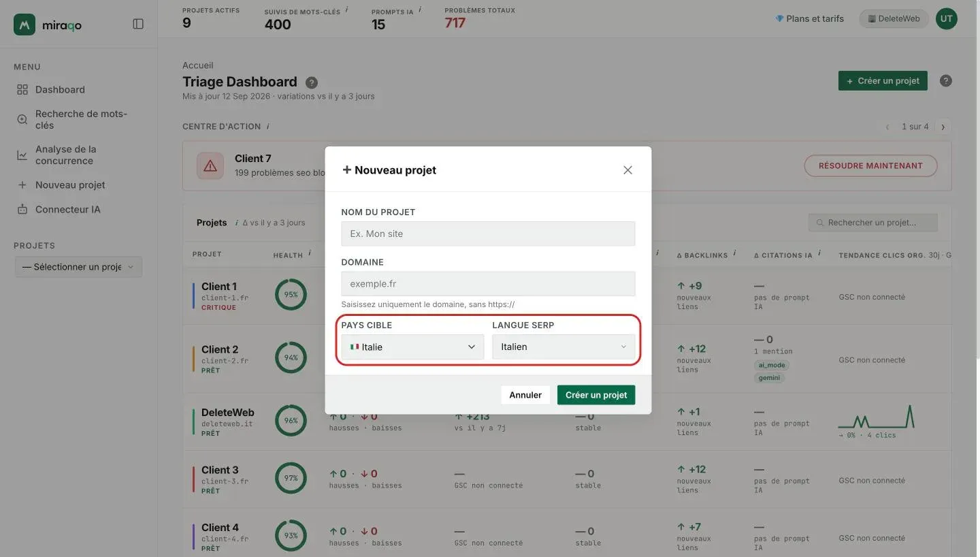Image resolution: width=980 pixels, height=557 pixels.
Task: Click the Nom du projet input field
Action: click(488, 234)
